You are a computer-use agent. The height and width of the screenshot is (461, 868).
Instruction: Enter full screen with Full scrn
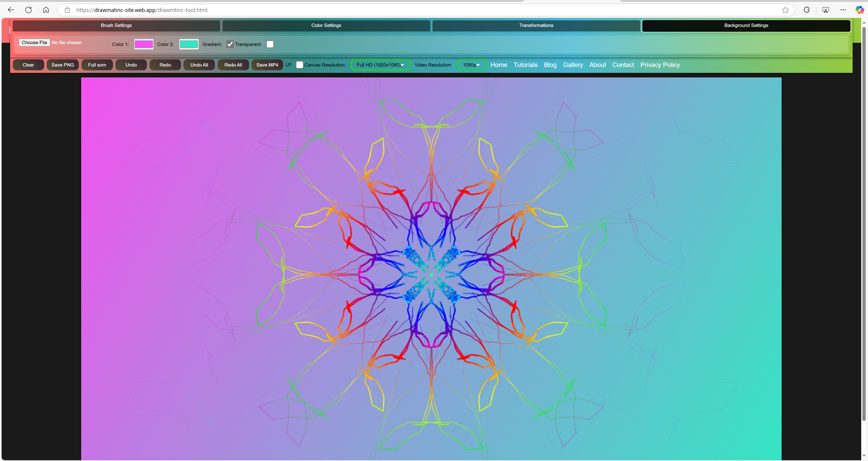point(97,65)
